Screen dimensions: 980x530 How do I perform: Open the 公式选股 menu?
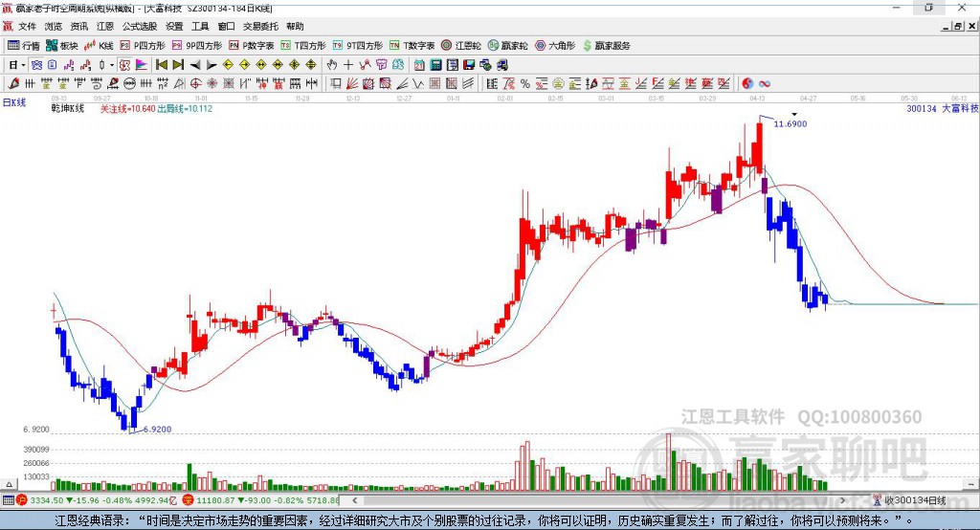pos(140,26)
